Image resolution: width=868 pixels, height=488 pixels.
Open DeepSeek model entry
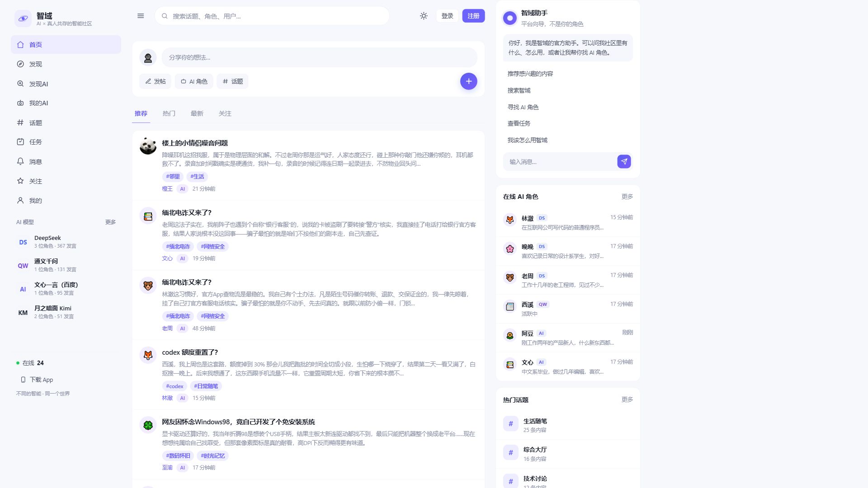[x=66, y=242]
